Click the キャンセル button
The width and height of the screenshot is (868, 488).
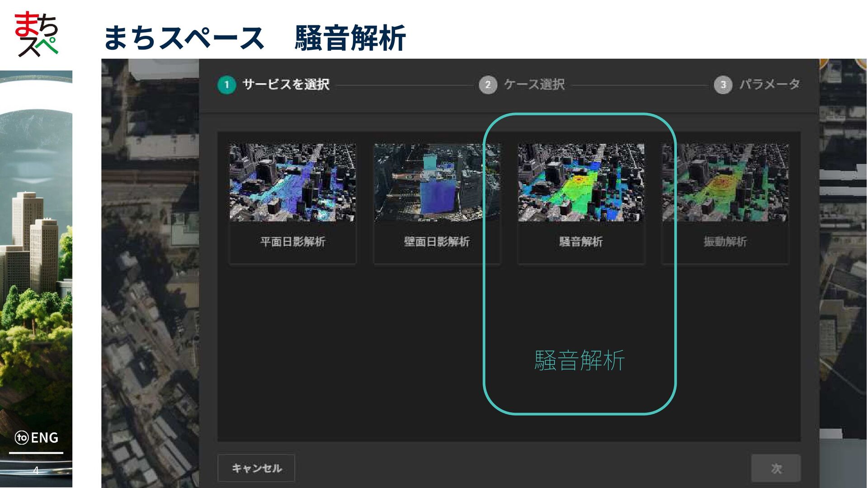[256, 468]
